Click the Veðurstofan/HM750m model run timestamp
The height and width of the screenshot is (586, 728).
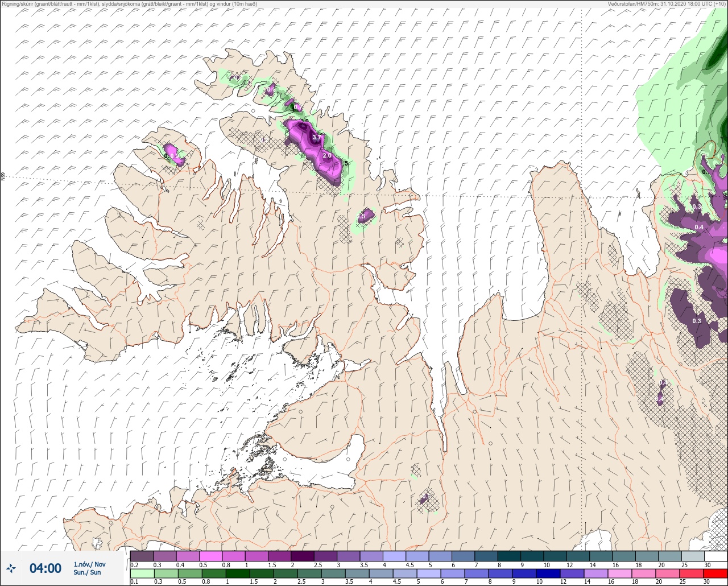click(667, 3)
